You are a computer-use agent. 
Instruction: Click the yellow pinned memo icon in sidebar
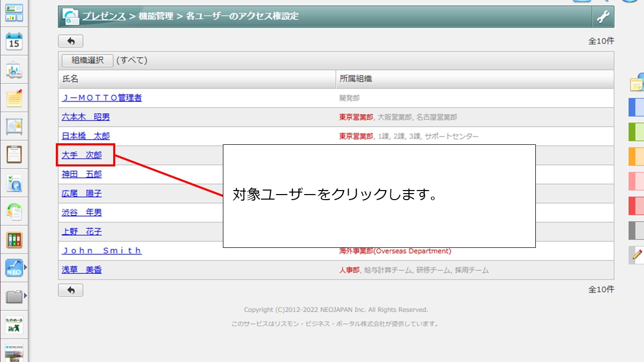(14, 98)
